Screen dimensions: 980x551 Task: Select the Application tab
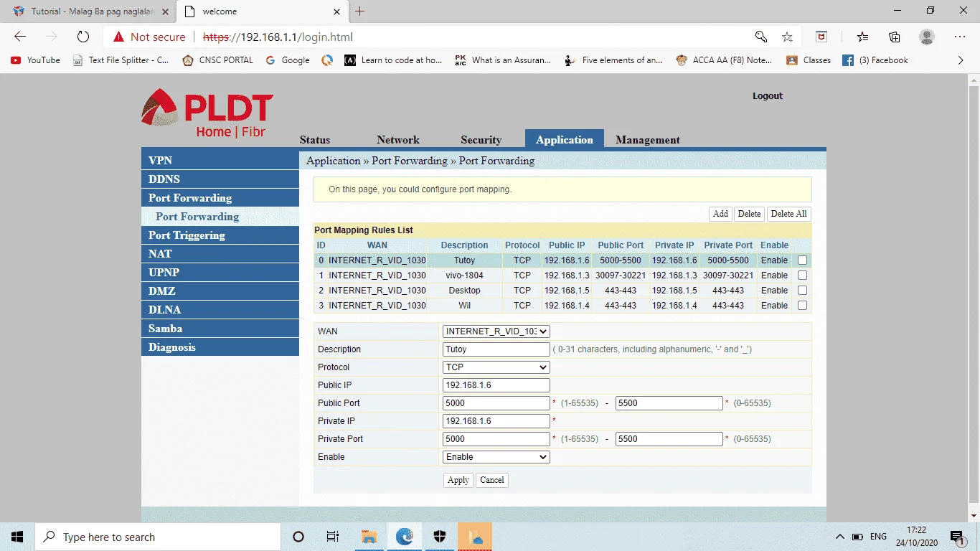565,139
